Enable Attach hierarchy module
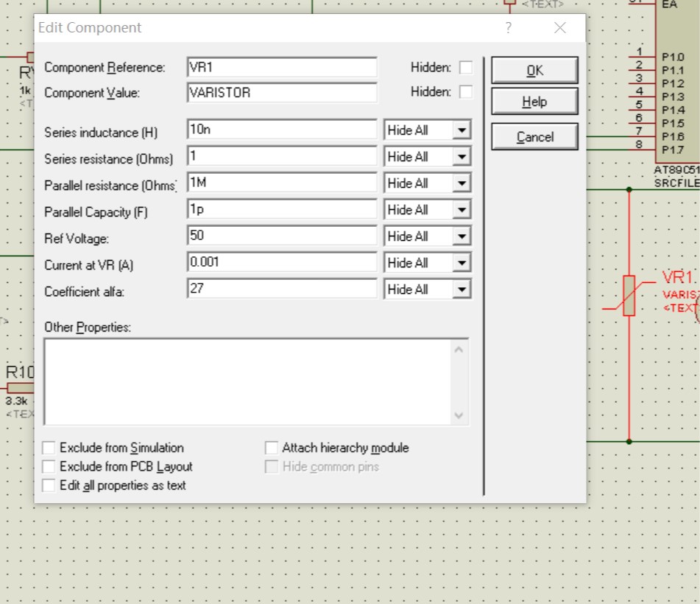This screenshot has height=604, width=700. click(x=272, y=448)
